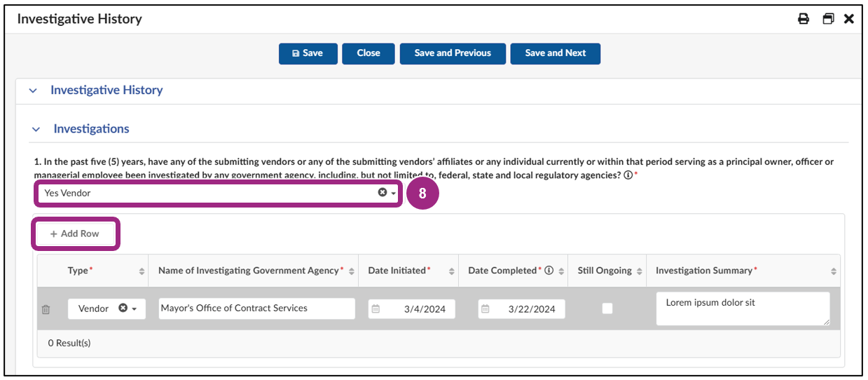
Task: Click the restore window icon
Action: coord(828,19)
